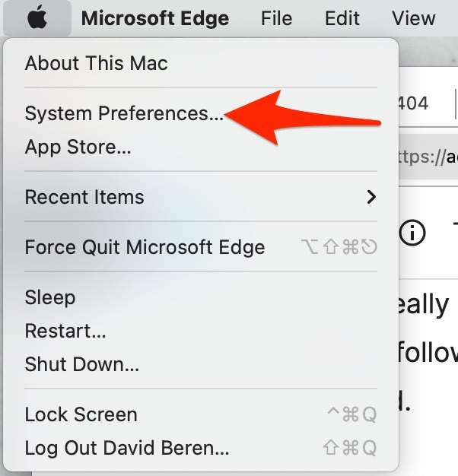This screenshot has height=476, width=458.
Task: Choose Force Quit Microsoft Edge
Action: (145, 247)
